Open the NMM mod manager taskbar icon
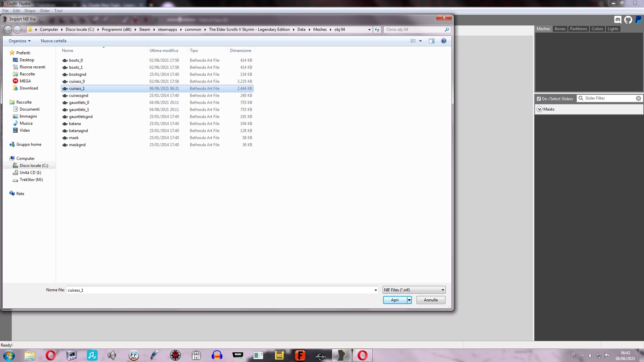 click(x=238, y=355)
